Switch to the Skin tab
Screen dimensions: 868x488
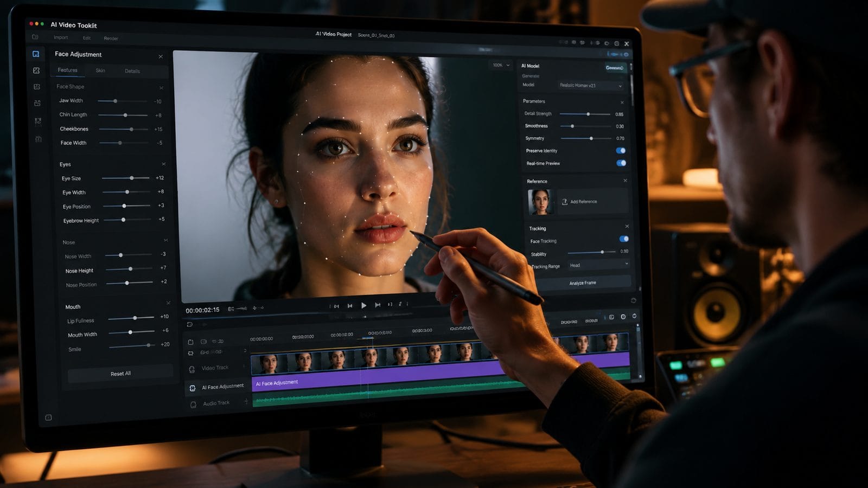coord(100,70)
